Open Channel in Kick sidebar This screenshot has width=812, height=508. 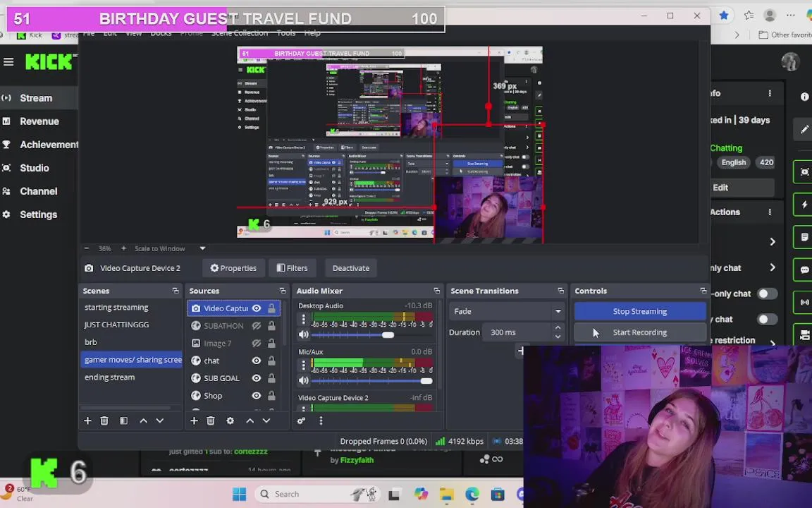[x=39, y=191]
